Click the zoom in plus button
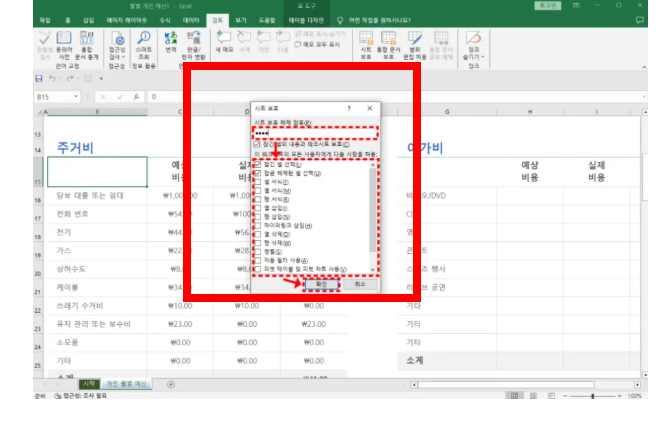 tap(619, 396)
